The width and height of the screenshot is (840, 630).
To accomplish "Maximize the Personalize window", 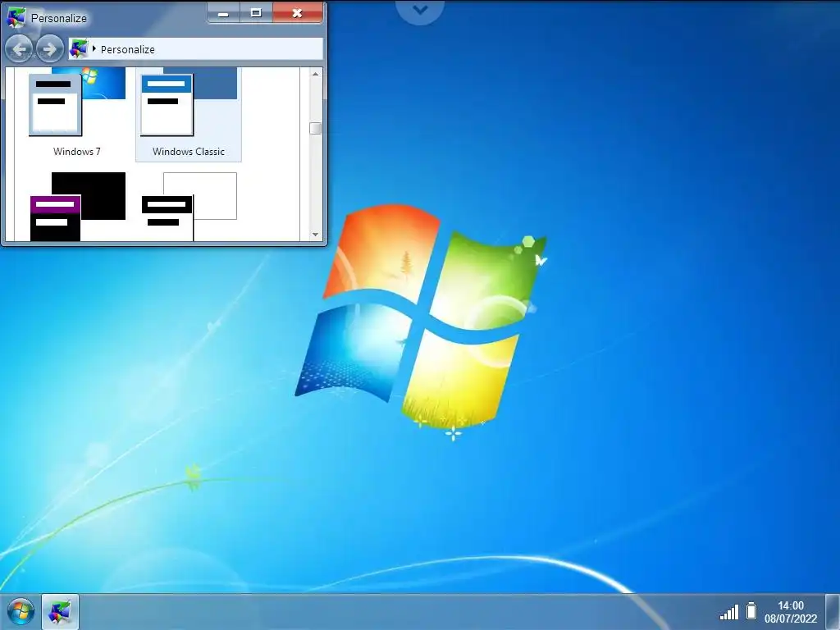I will tap(256, 13).
